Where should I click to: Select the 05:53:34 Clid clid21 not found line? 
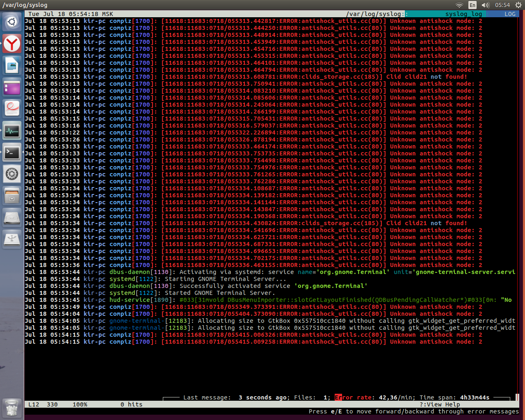tap(246, 223)
